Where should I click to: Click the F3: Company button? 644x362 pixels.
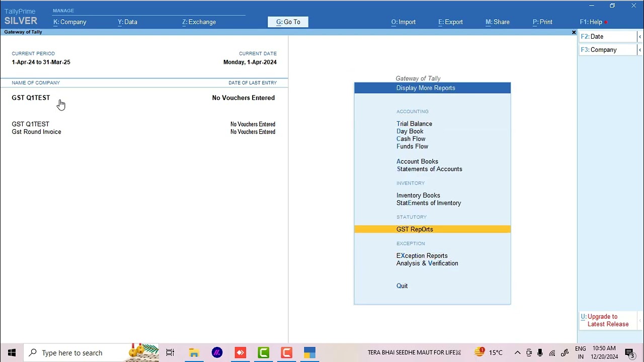608,50
